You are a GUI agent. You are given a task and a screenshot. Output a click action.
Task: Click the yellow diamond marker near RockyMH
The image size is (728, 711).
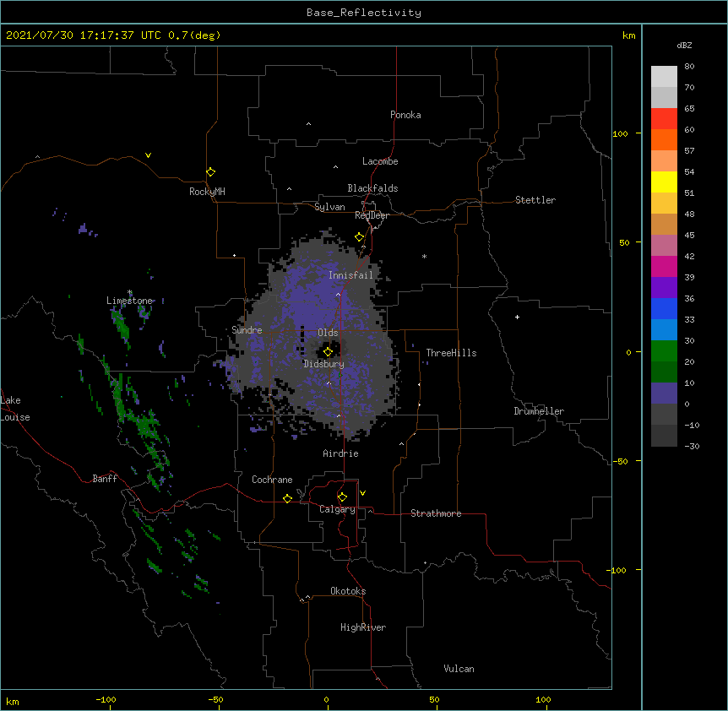tap(211, 172)
